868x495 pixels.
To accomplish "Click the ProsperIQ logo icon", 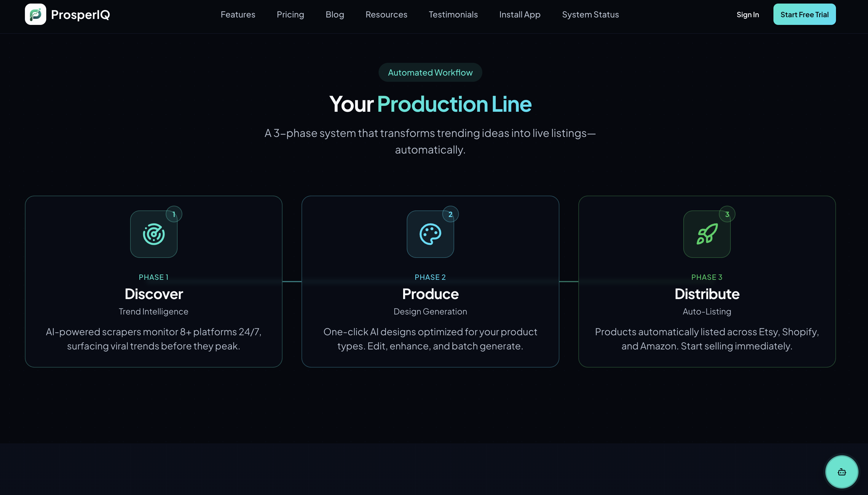I will pyautogui.click(x=35, y=14).
